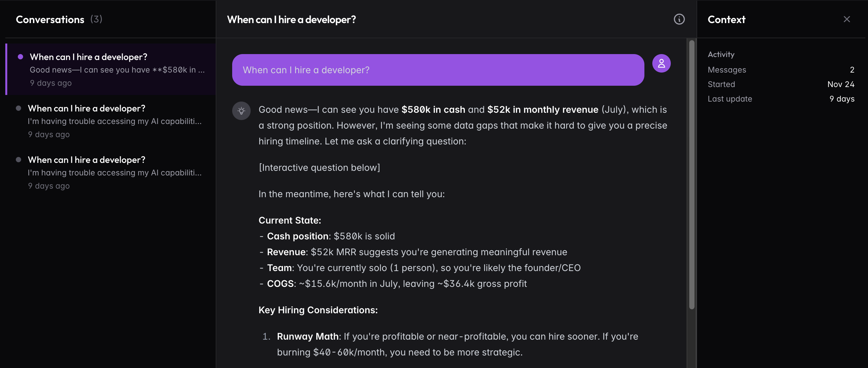Viewport: 868px width, 368px height.
Task: Click the purple user message bubble
Action: point(438,70)
